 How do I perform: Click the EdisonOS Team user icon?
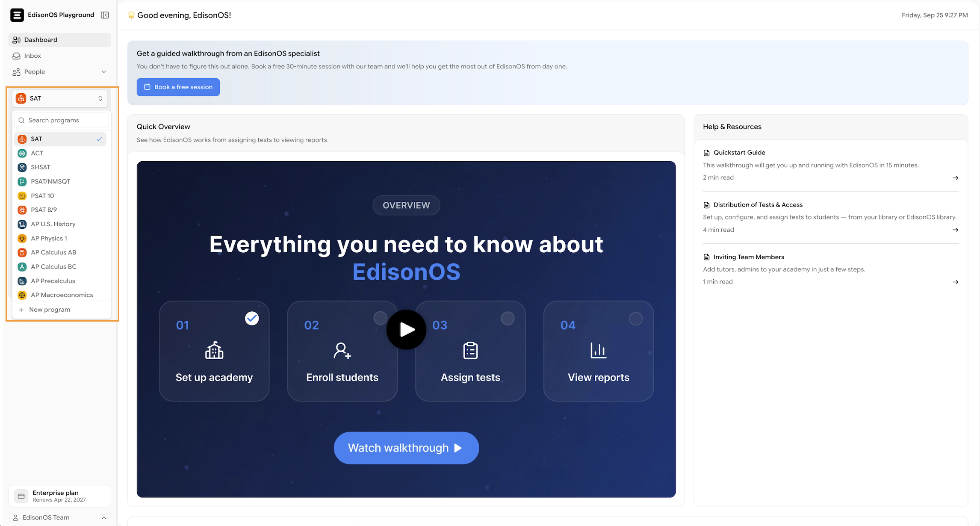pos(15,517)
